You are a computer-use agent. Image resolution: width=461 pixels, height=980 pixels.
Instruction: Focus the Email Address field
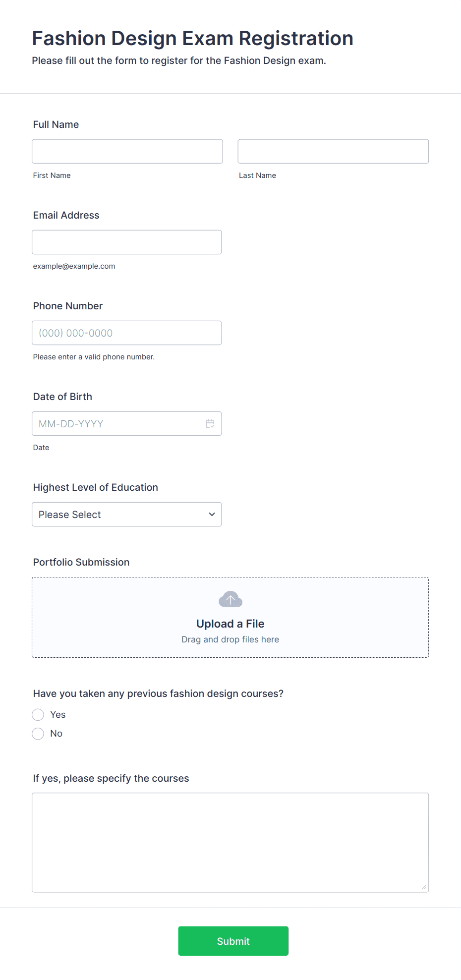click(126, 242)
